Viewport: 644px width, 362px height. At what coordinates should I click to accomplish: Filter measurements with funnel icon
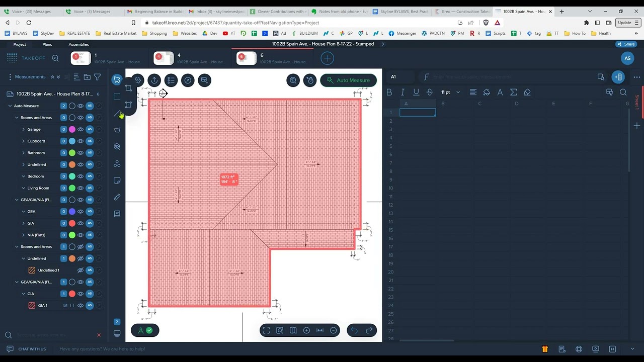point(98,77)
